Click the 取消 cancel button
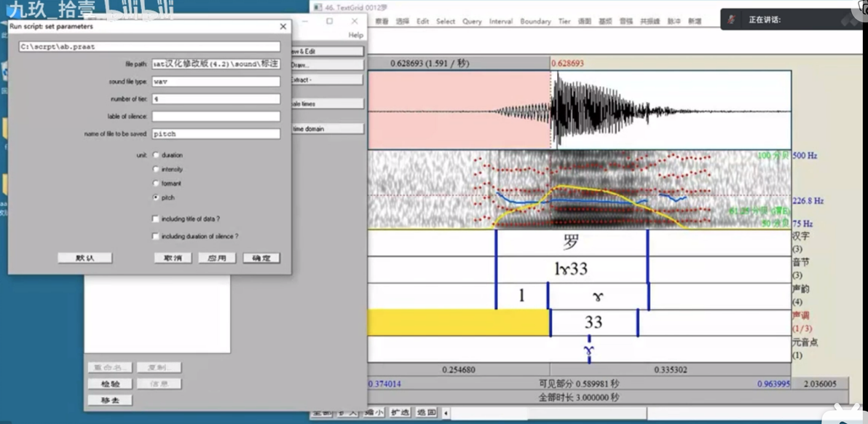 coord(173,258)
